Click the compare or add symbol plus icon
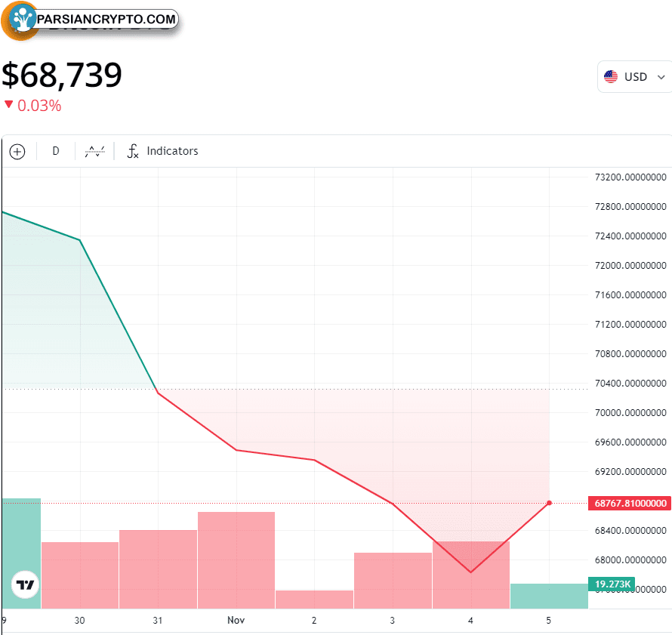This screenshot has width=672, height=635. (17, 152)
